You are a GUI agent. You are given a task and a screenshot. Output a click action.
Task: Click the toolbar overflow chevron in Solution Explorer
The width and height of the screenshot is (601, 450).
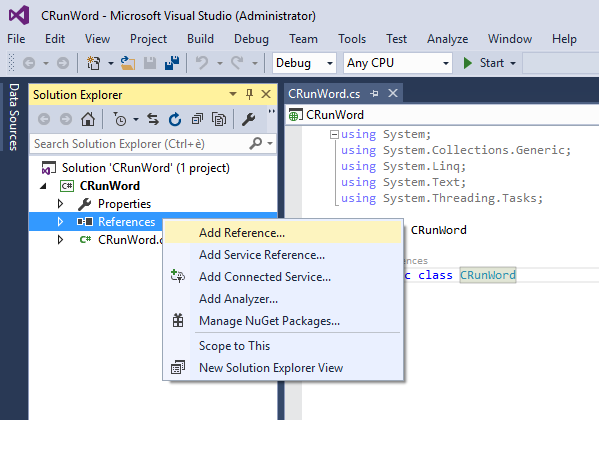coord(272,112)
